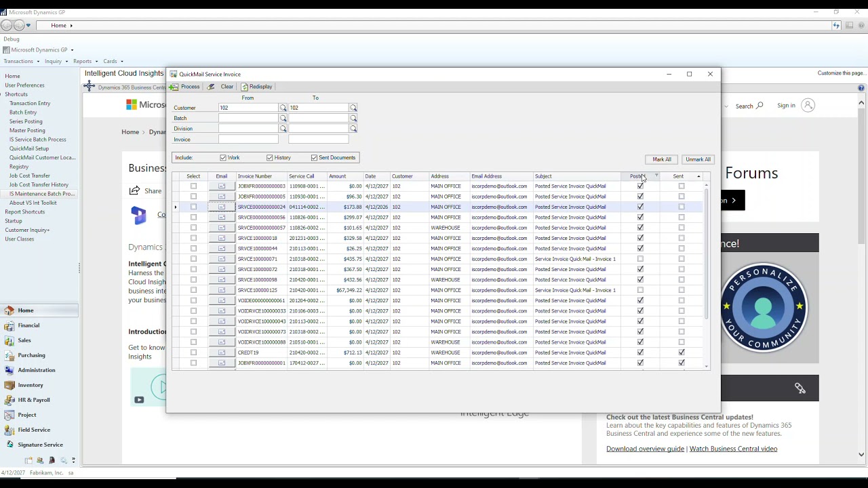Open QuickMail Setup shortcut

pos(29,148)
